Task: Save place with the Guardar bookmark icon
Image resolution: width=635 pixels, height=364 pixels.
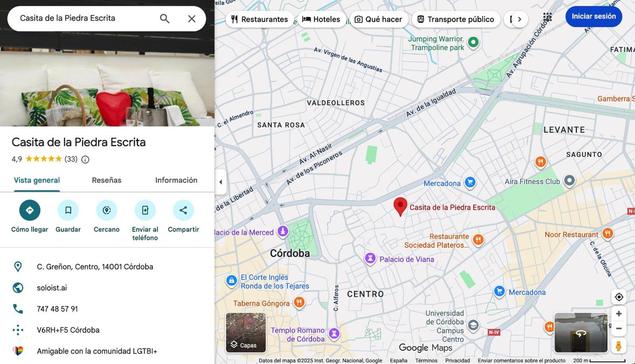Action: (68, 210)
